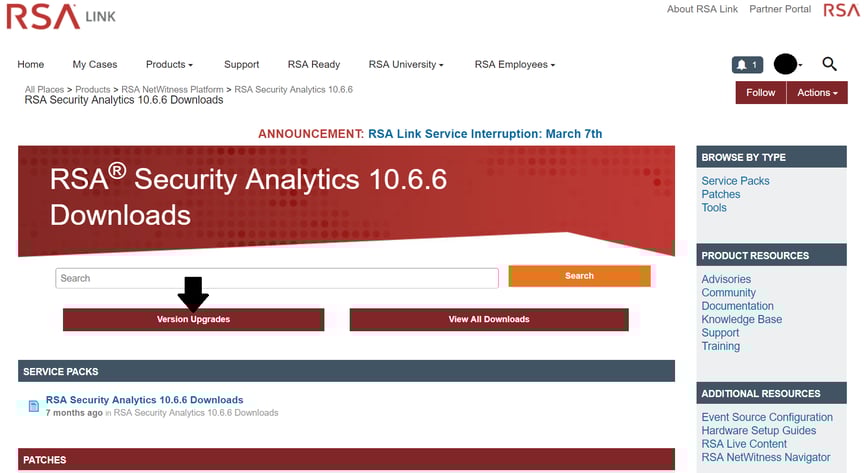Click the banner title RSA Security Analytics 10.6.6 Downloads
Viewport: 864px width, 473px height.
249,197
